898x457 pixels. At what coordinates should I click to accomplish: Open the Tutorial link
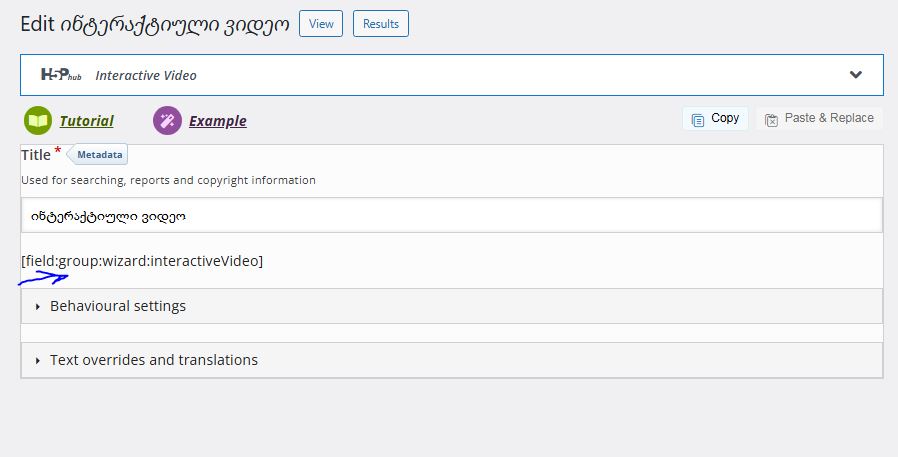86,121
